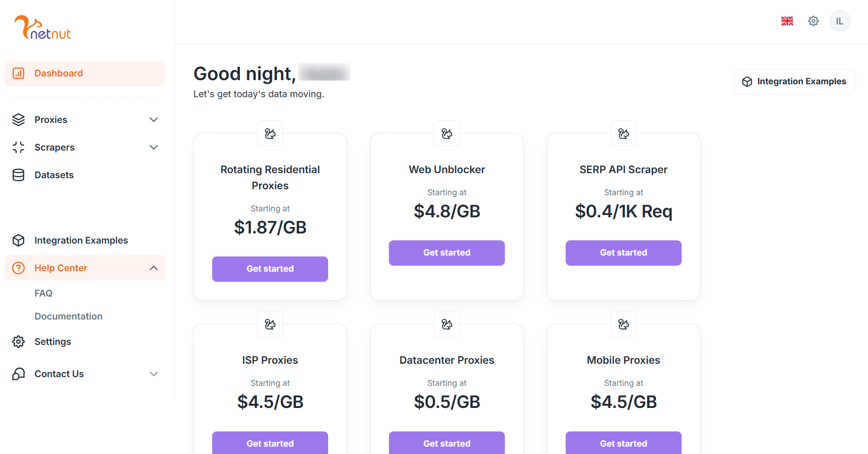868x454 pixels.
Task: Get started with Rotating Residential Proxies
Action: coord(270,269)
